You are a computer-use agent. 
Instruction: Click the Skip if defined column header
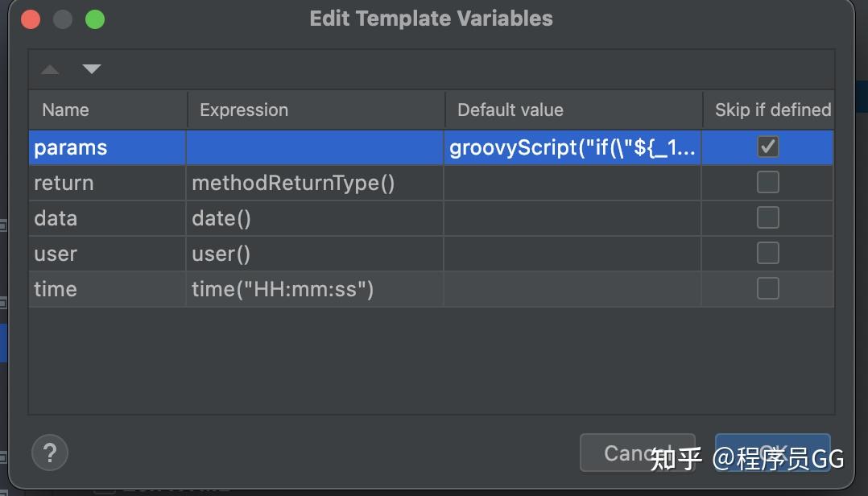[770, 110]
